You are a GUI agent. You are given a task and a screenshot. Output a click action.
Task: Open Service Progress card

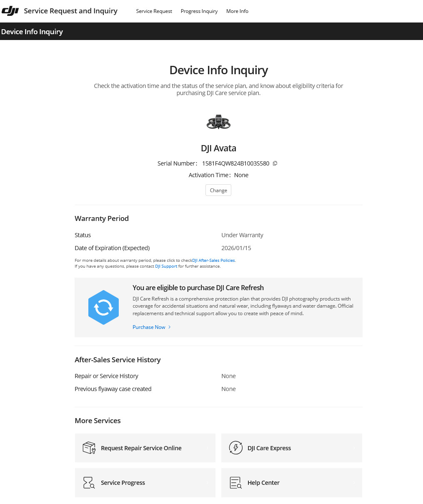coord(145,483)
